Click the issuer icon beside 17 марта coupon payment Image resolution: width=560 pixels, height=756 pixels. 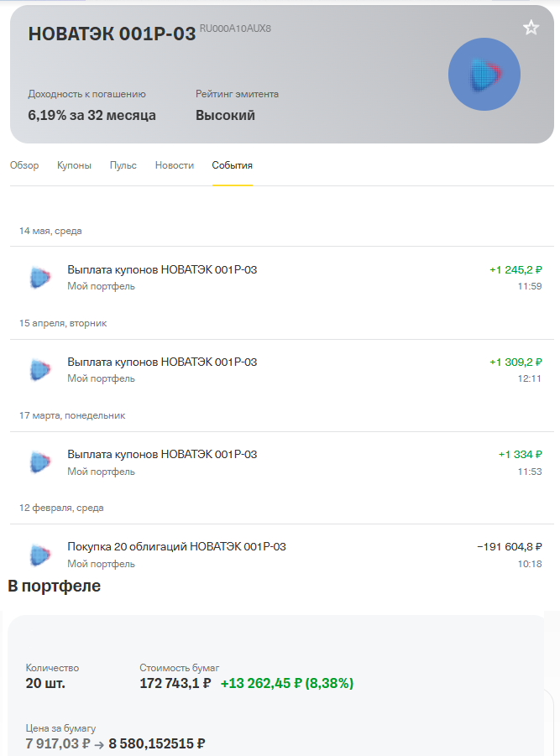40,462
